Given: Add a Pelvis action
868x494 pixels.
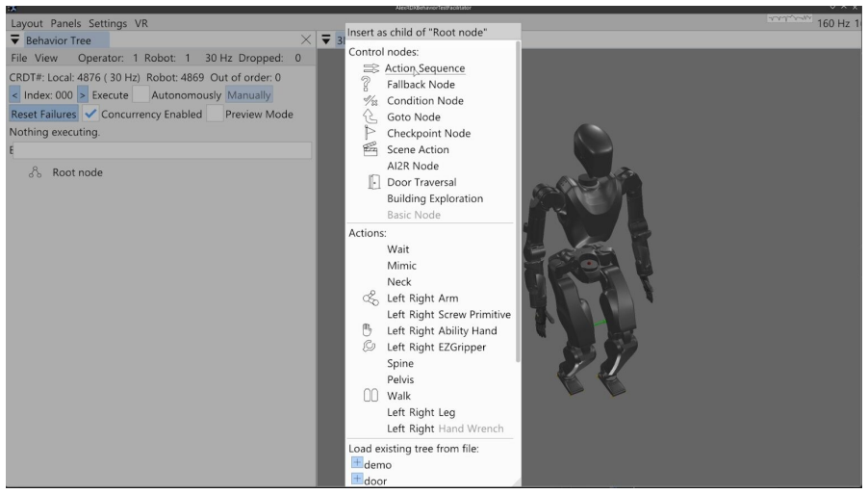Looking at the screenshot, I should coord(400,379).
